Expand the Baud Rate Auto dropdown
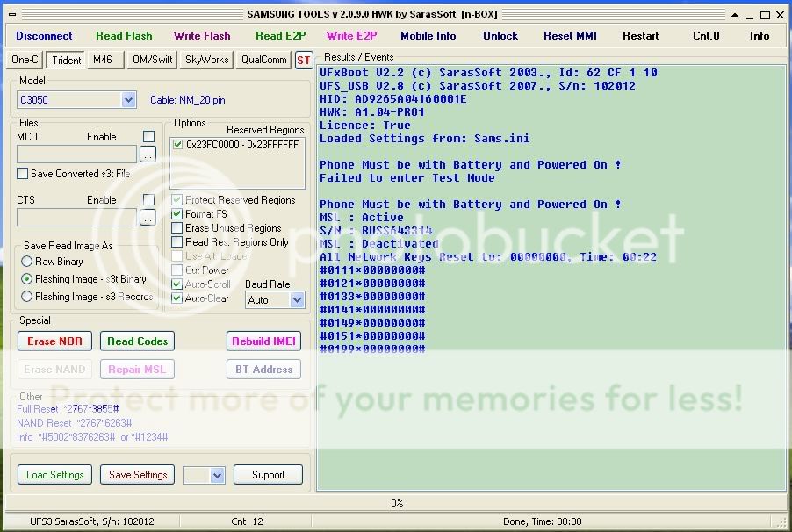Screen dimensions: 792x532 [x=297, y=300]
